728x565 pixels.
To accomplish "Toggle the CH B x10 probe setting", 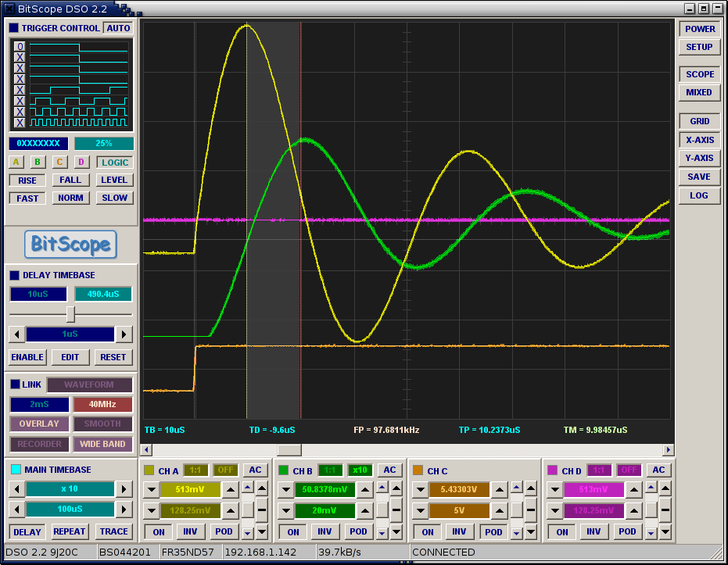I will pyautogui.click(x=360, y=470).
